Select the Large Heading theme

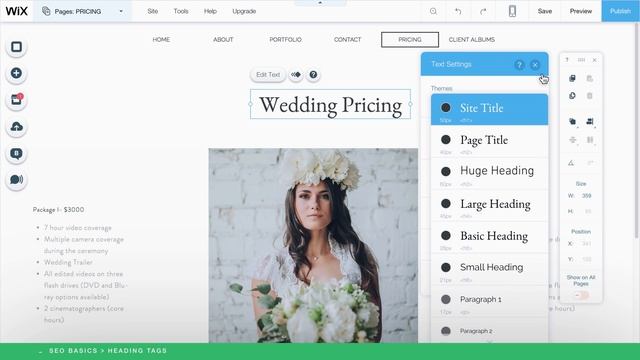coord(489,205)
